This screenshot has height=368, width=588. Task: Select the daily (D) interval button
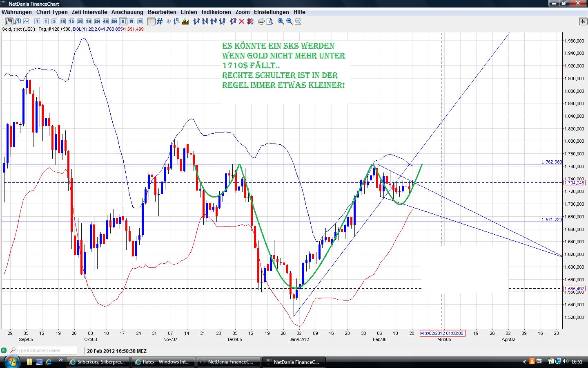(x=122, y=21)
